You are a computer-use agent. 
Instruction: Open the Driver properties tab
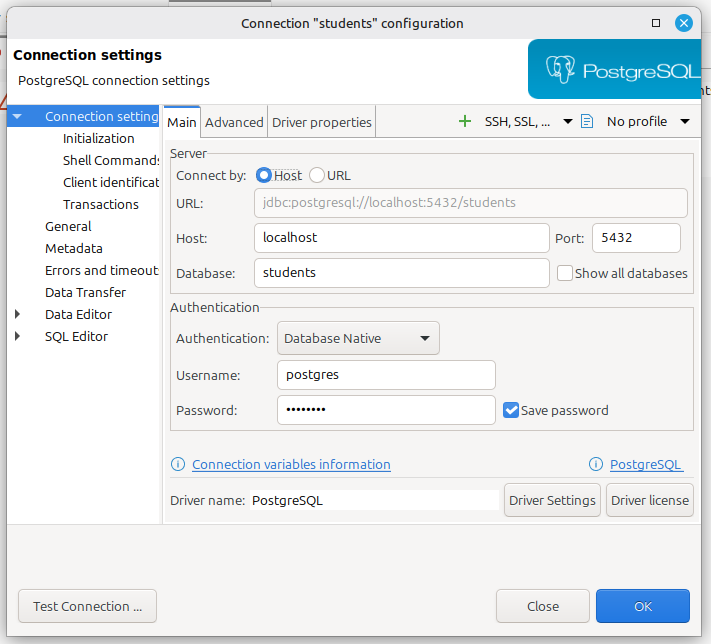(322, 122)
